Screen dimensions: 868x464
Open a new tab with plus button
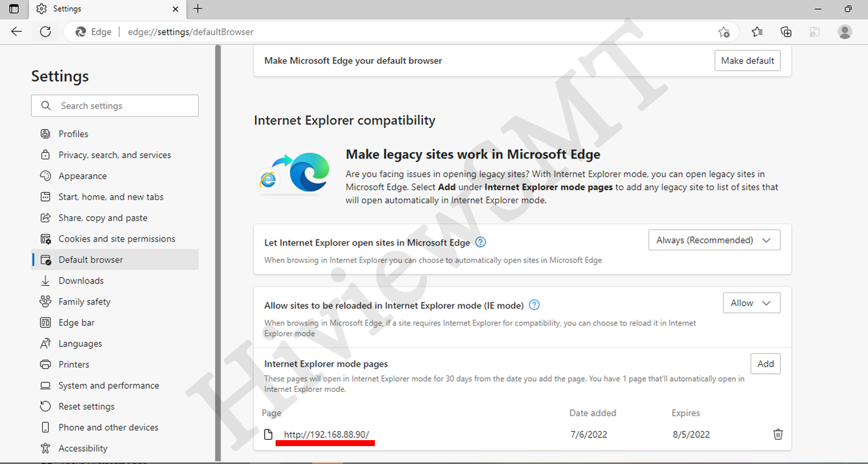[198, 9]
